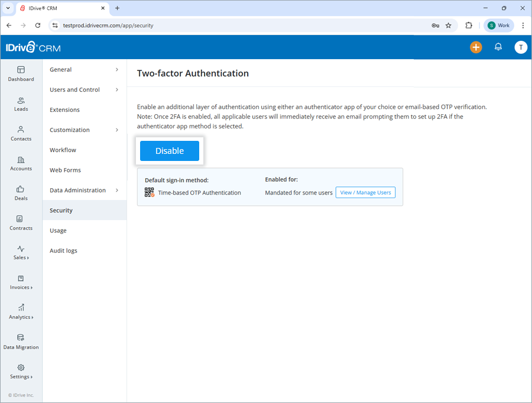Click the T profile avatar
Viewport: 532px width, 403px height.
click(x=520, y=47)
